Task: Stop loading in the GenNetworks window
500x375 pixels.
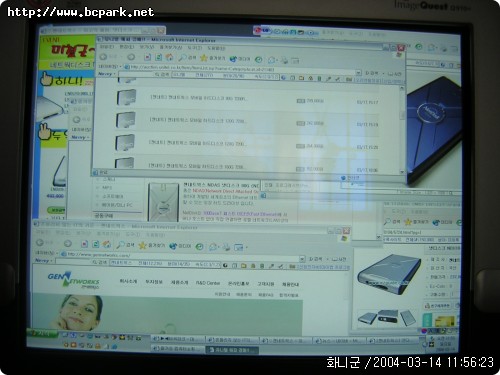Action: 84,244
